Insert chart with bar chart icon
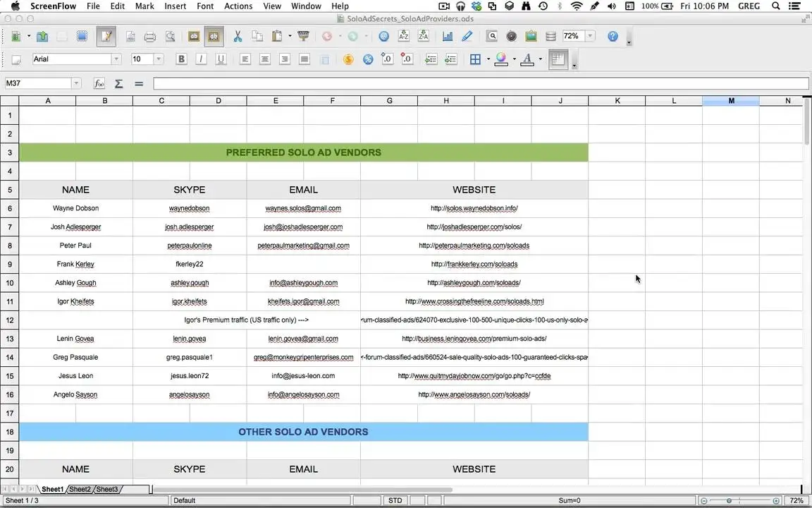The image size is (812, 508). 448,36
